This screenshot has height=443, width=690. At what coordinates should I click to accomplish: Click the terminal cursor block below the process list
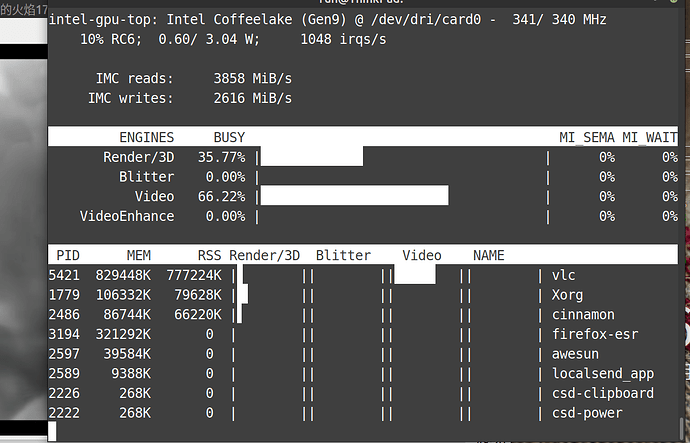[x=52, y=431]
